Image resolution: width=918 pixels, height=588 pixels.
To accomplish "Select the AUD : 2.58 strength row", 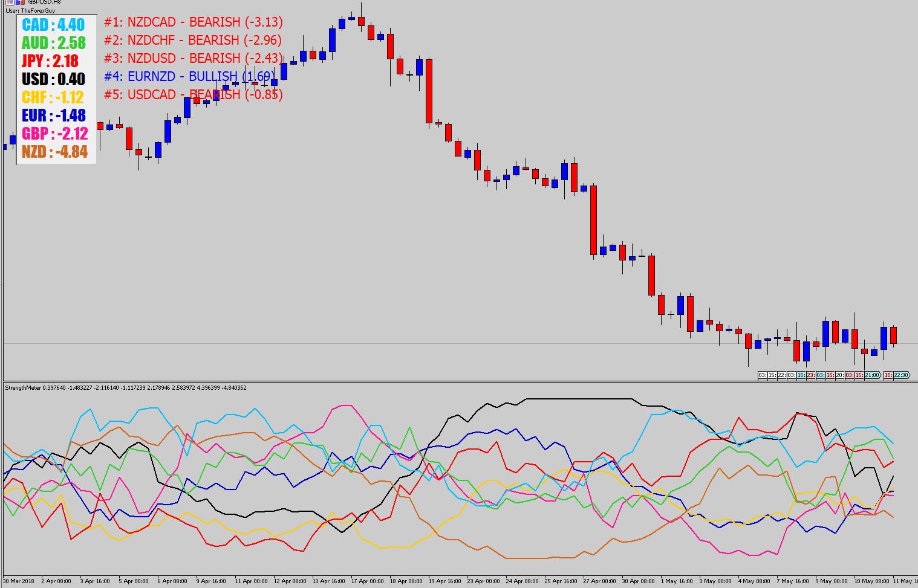I will 54,43.
